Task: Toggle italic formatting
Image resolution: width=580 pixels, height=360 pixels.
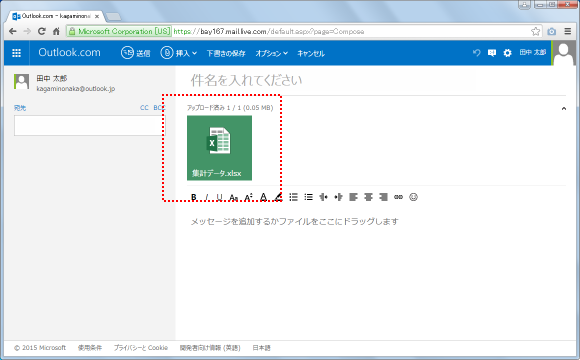Action: click(207, 197)
